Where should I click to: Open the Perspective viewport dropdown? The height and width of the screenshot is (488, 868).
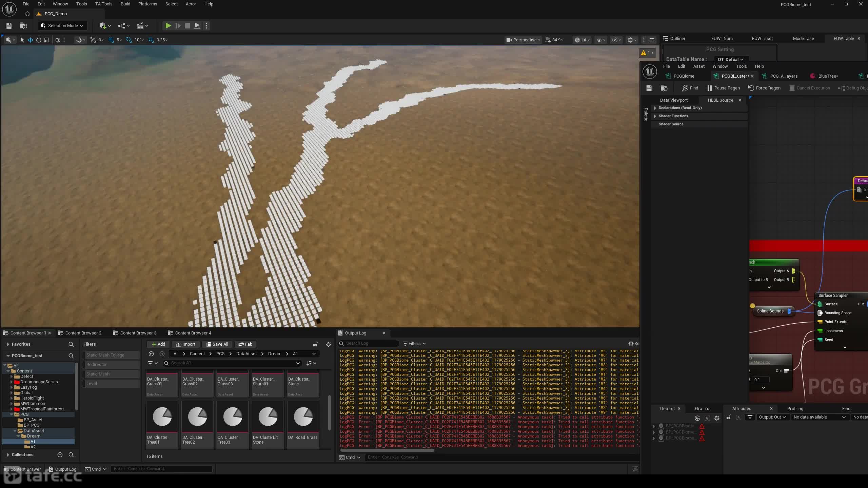point(523,40)
